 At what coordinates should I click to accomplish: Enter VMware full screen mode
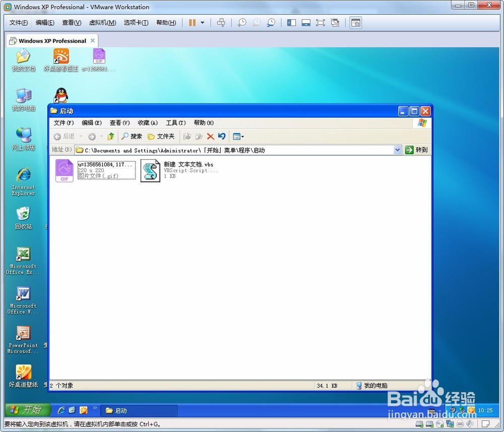click(x=321, y=23)
